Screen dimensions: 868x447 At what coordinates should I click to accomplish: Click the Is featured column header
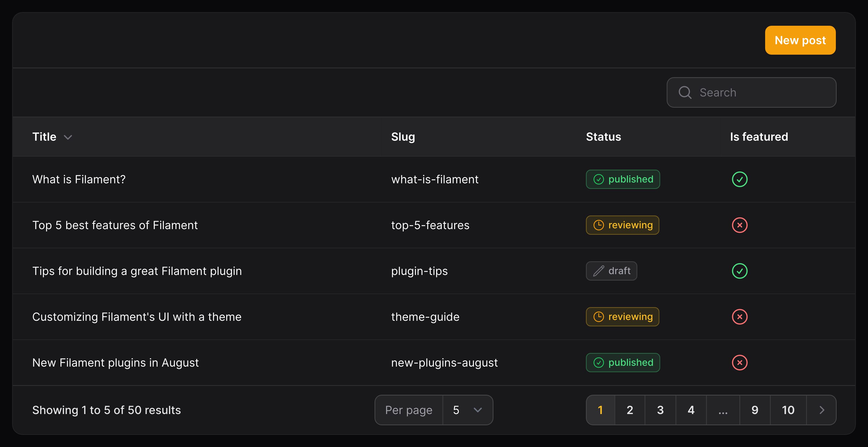coord(759,137)
